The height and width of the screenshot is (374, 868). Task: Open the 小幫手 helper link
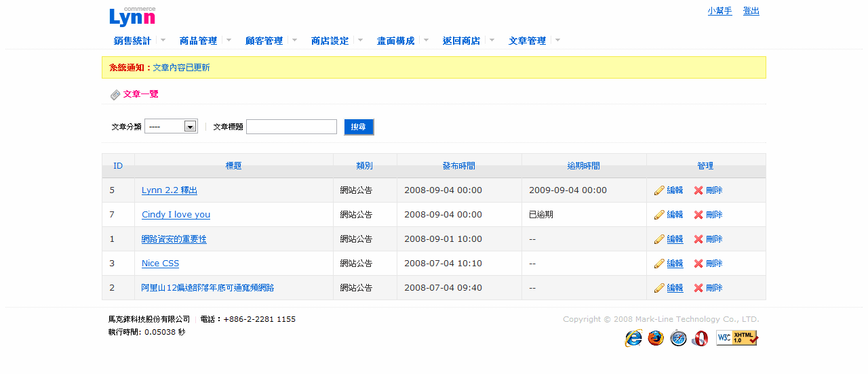(719, 11)
